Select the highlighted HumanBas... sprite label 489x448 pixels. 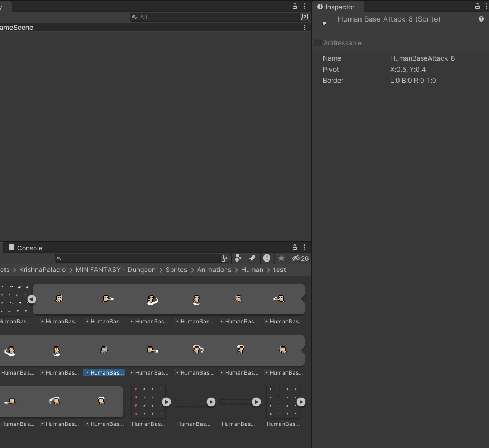(x=104, y=372)
